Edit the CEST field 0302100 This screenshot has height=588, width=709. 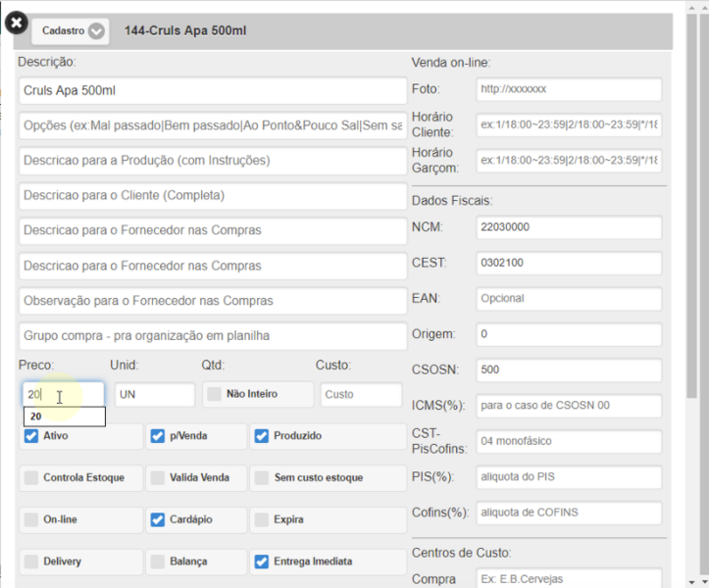(569, 263)
